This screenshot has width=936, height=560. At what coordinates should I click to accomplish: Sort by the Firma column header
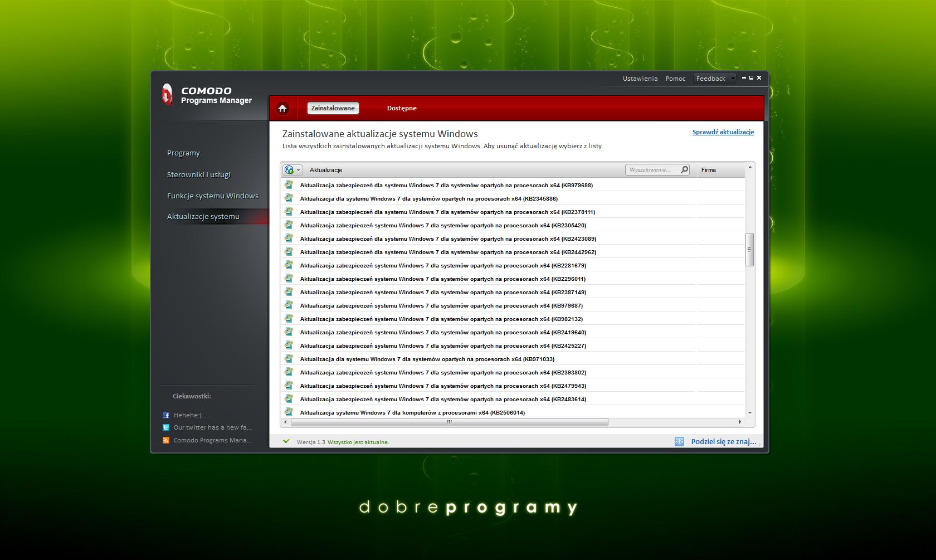[709, 170]
